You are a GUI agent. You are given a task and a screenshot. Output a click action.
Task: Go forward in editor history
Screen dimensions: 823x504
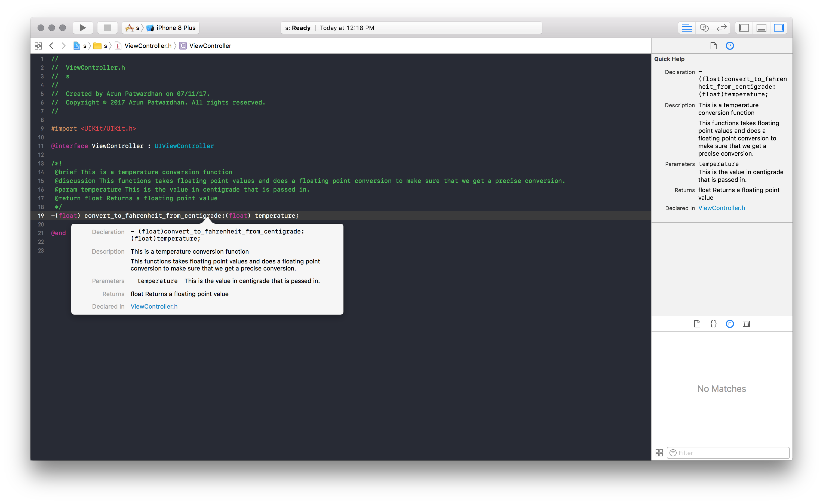tap(63, 46)
